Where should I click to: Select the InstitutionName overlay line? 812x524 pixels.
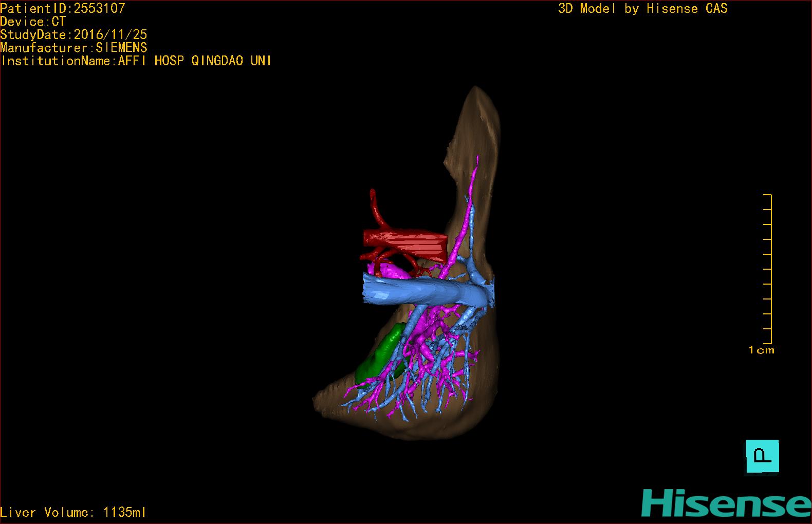coord(136,61)
